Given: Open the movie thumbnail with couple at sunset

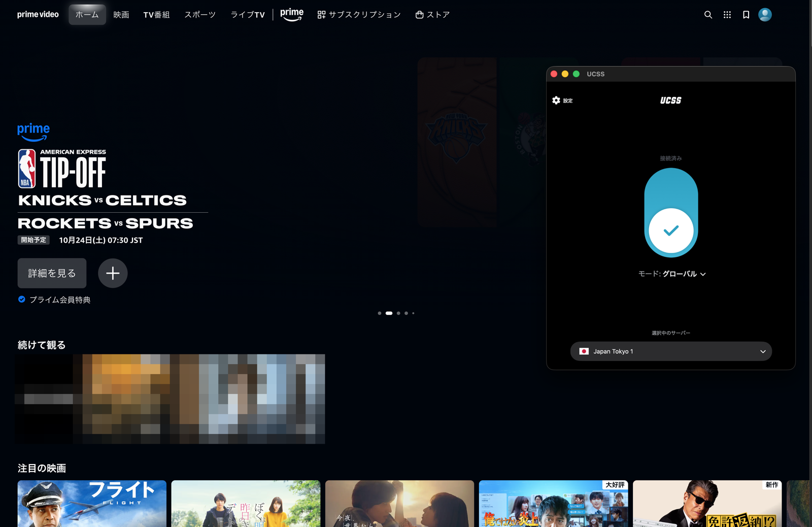Looking at the screenshot, I should click(399, 504).
